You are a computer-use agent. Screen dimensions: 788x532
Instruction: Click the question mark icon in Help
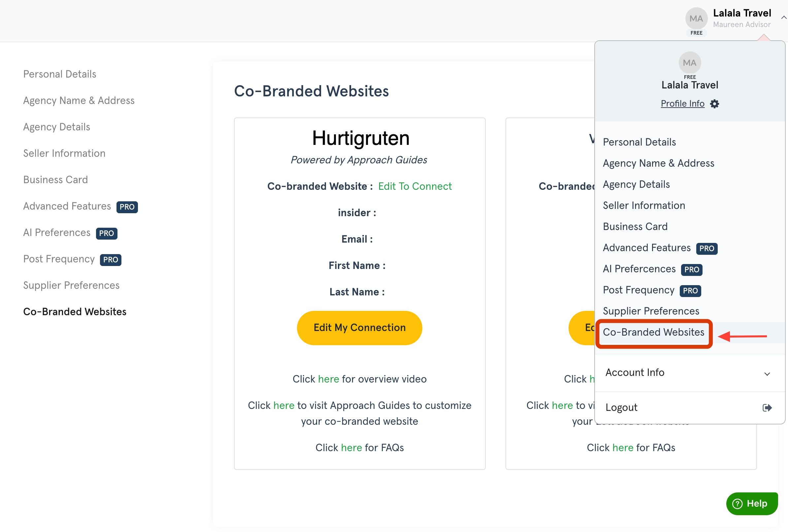[738, 504]
